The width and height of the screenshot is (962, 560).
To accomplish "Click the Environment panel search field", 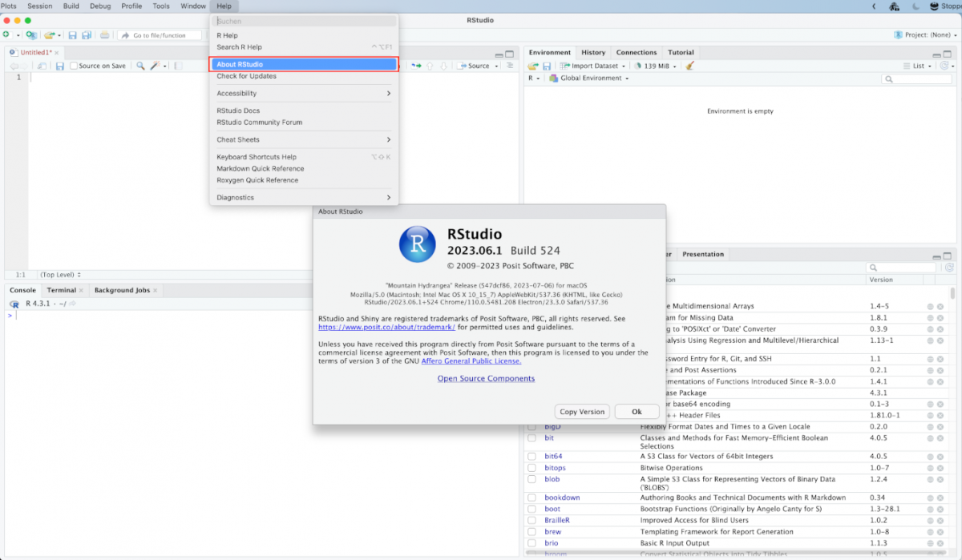I will 914,78.
